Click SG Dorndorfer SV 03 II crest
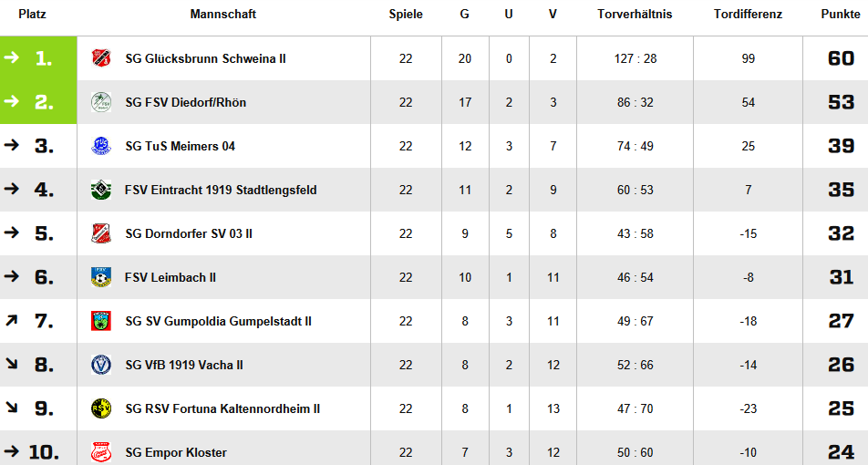 pos(100,233)
